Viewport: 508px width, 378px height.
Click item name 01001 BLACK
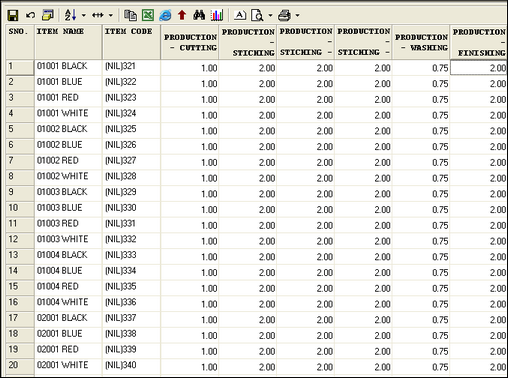62,66
